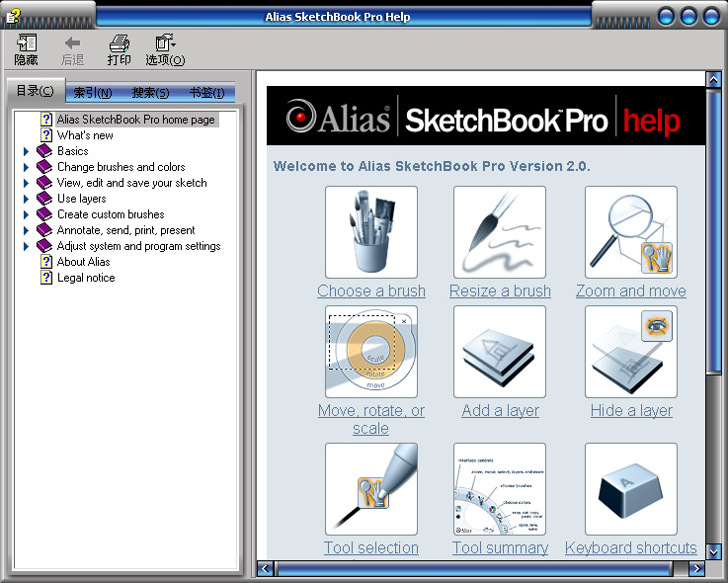Expand the Adjust system and program settings node

(x=26, y=246)
